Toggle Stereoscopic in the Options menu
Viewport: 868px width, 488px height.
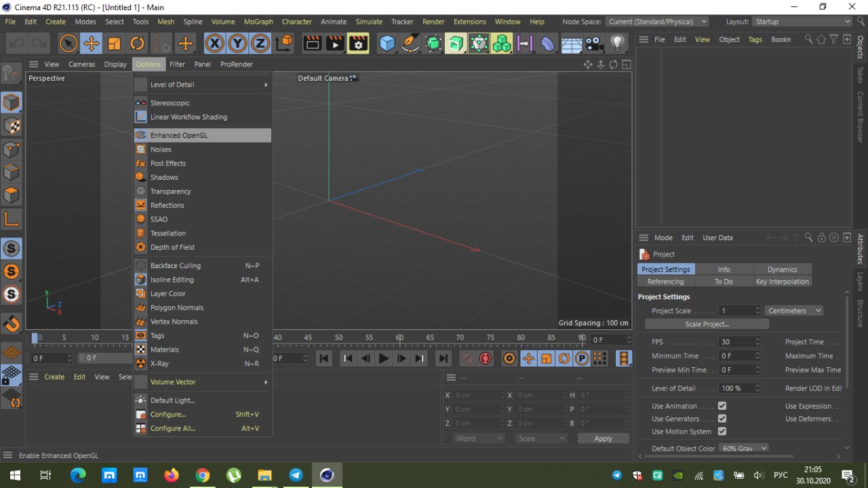point(203,102)
